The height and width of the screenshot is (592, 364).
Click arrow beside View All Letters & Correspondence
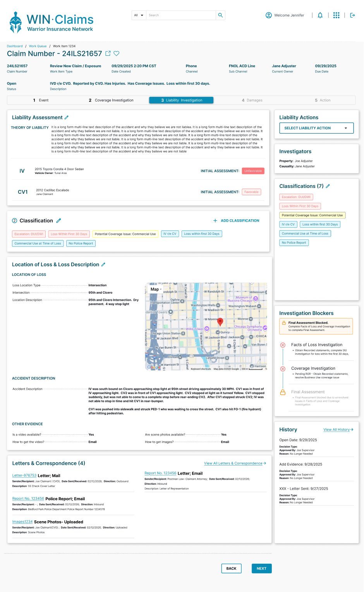point(264,463)
